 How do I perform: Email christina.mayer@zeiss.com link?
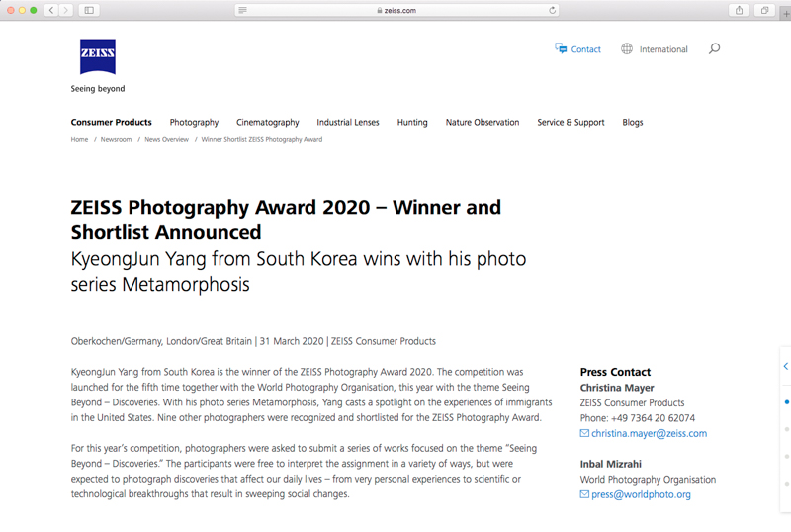(650, 433)
